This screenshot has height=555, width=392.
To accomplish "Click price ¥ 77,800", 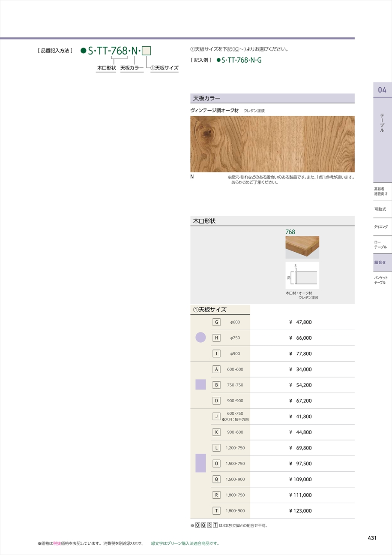I will tap(300, 353).
